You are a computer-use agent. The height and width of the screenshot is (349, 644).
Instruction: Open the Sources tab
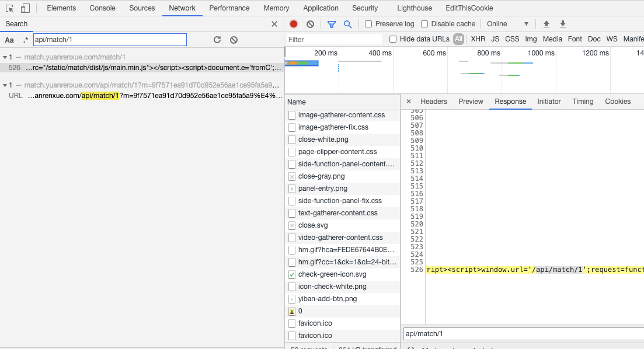142,8
